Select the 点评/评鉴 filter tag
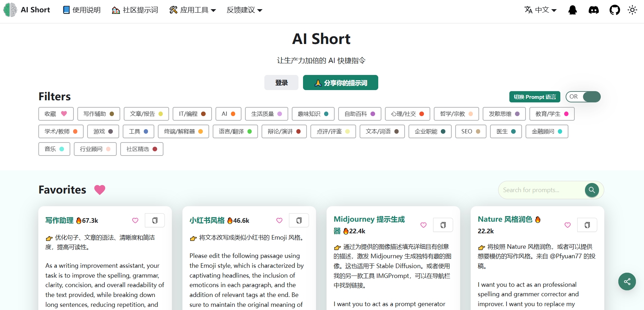 point(333,131)
